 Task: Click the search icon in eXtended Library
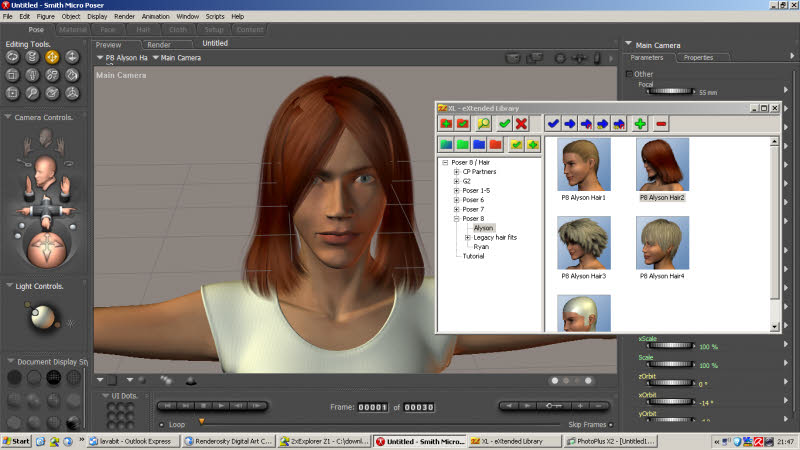tap(483, 123)
